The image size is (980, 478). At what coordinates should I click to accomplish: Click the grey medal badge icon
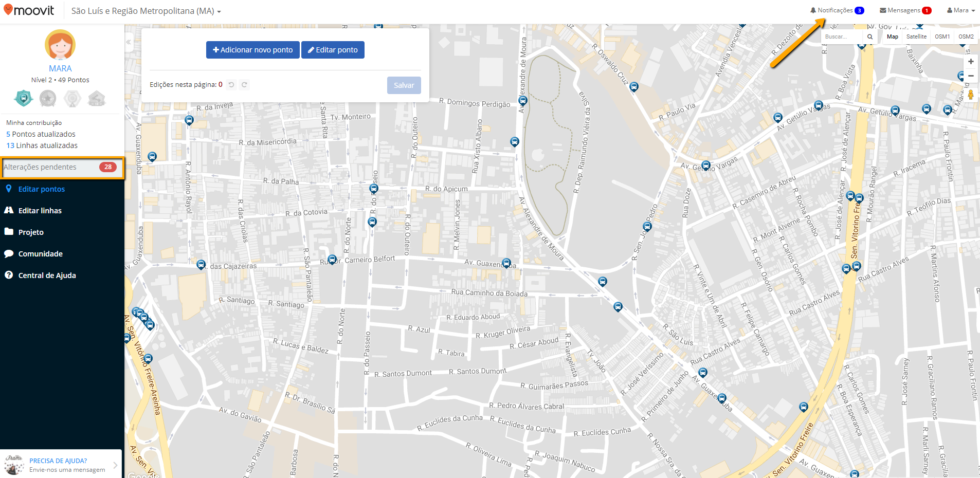point(72,98)
